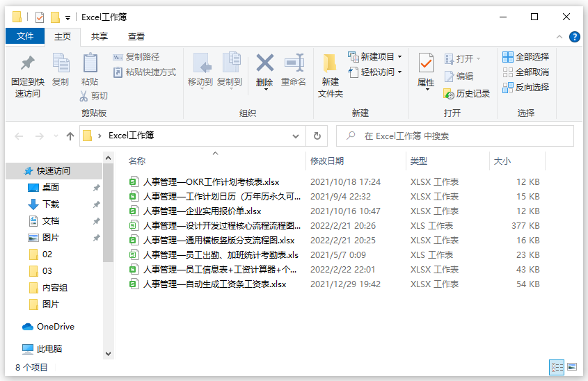Click the Delete red X icon

(264, 63)
